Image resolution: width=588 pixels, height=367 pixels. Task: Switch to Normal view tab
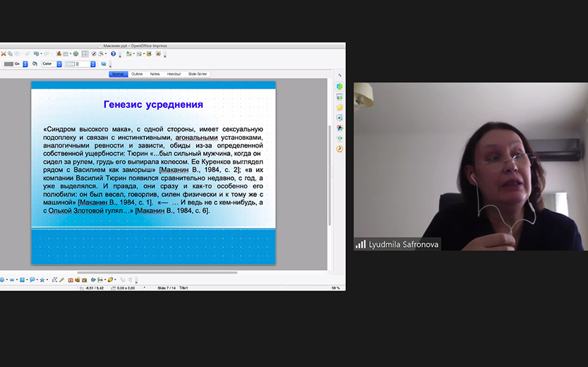pos(118,74)
